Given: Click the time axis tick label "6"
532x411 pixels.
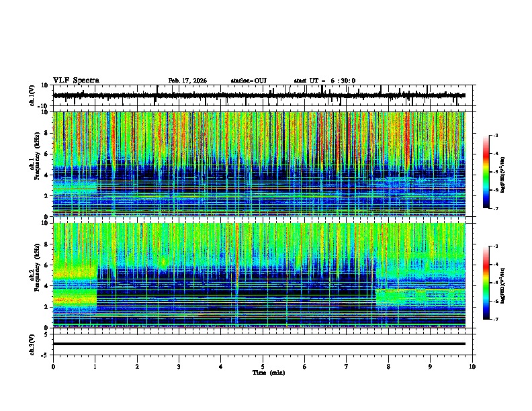Looking at the screenshot, I should [305, 367].
